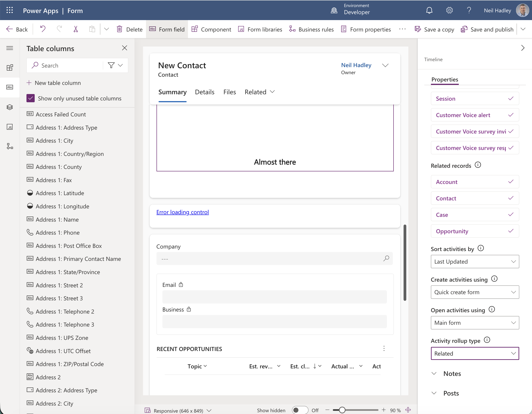Click the Neil Hadley owner link
This screenshot has height=414, width=532.
[356, 65]
